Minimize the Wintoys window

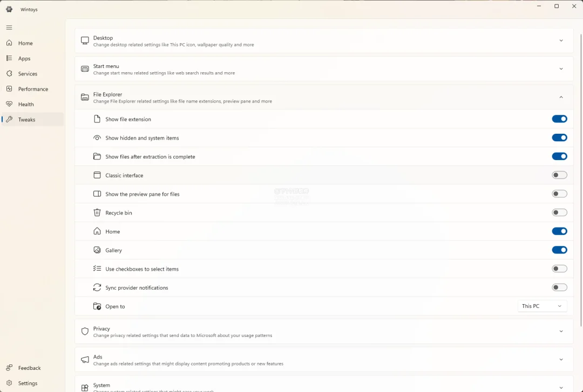(539, 6)
